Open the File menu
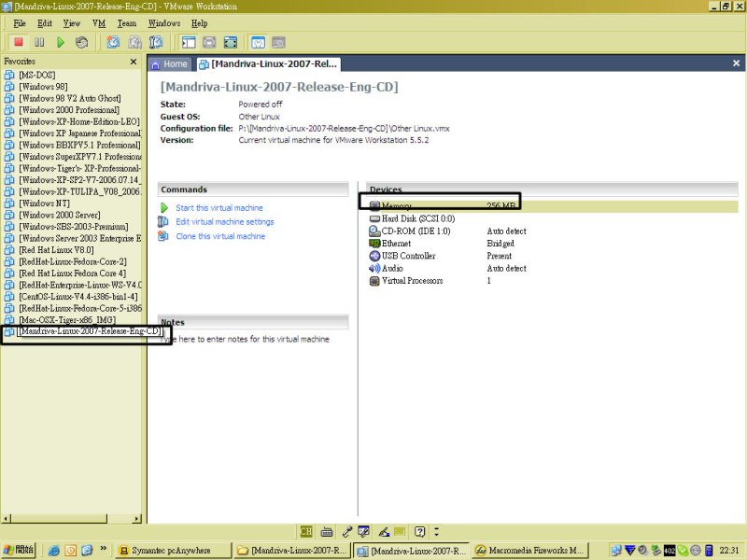 pos(20,23)
